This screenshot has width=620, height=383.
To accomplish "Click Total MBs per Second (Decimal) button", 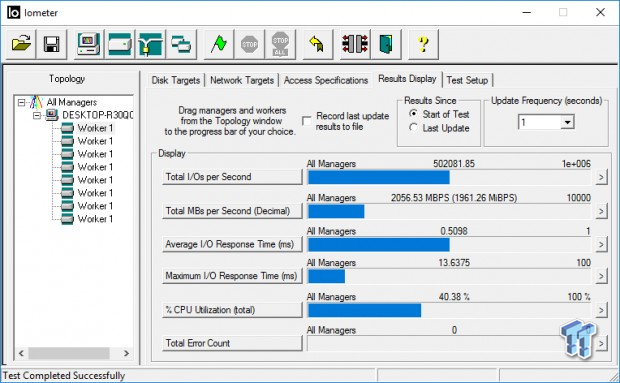I will pos(232,211).
